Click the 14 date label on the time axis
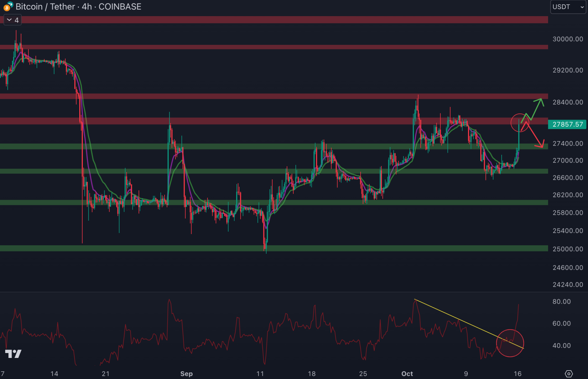 pos(54,374)
